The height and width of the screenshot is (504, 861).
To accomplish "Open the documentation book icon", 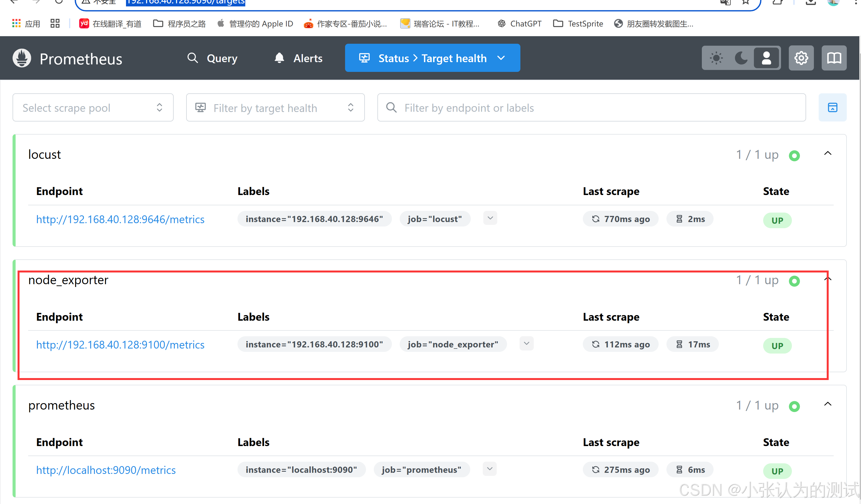I will tap(834, 58).
